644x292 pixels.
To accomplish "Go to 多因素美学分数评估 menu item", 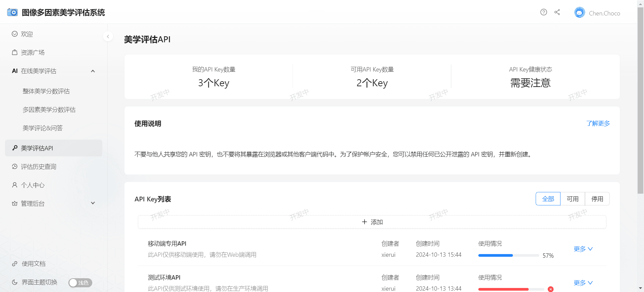I will [x=49, y=110].
